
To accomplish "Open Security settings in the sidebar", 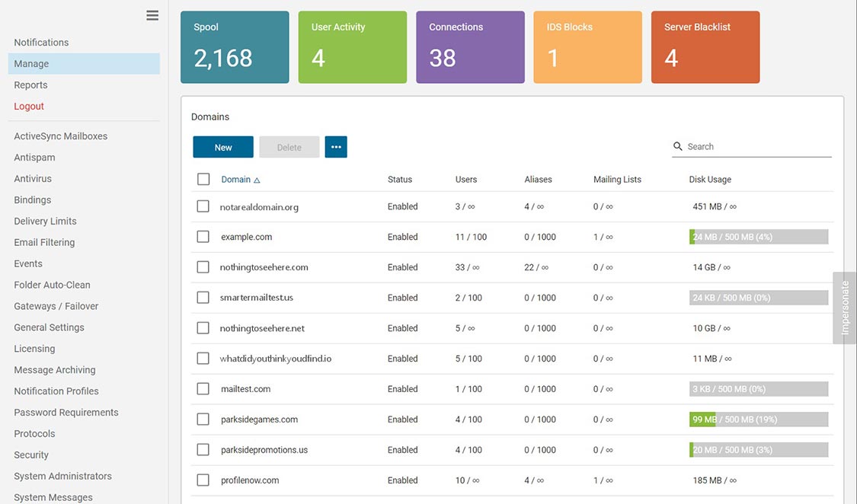I will [31, 455].
